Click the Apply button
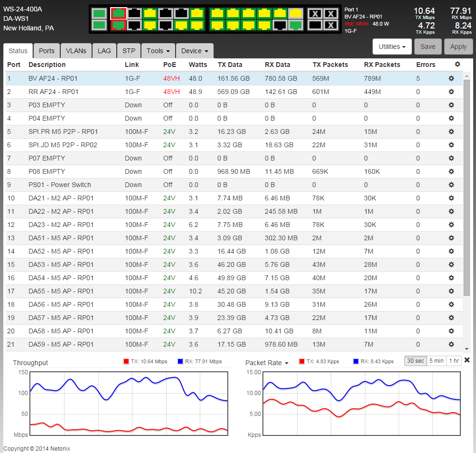476x453 pixels. pos(458,47)
